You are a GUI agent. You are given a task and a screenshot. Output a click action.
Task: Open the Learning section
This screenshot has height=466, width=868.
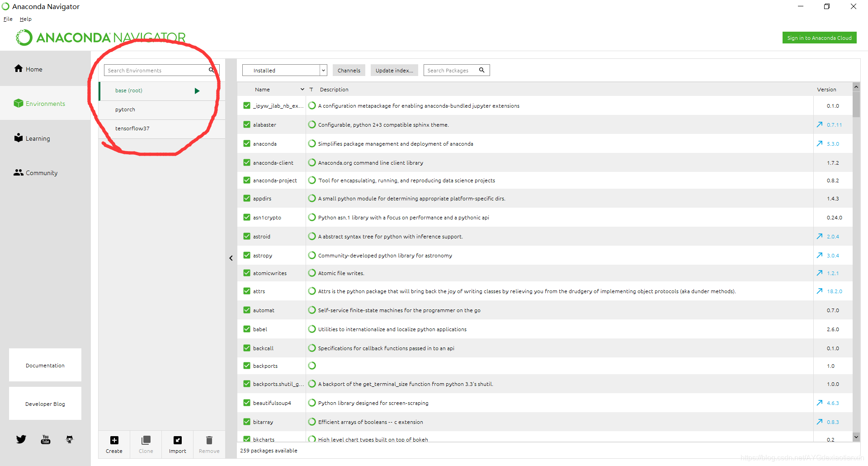(x=32, y=138)
